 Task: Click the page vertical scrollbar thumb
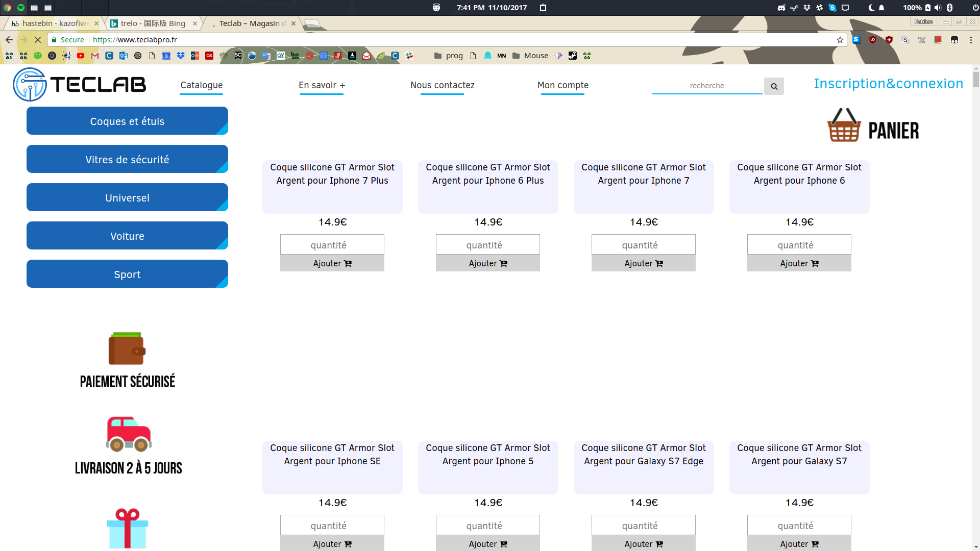click(976, 80)
